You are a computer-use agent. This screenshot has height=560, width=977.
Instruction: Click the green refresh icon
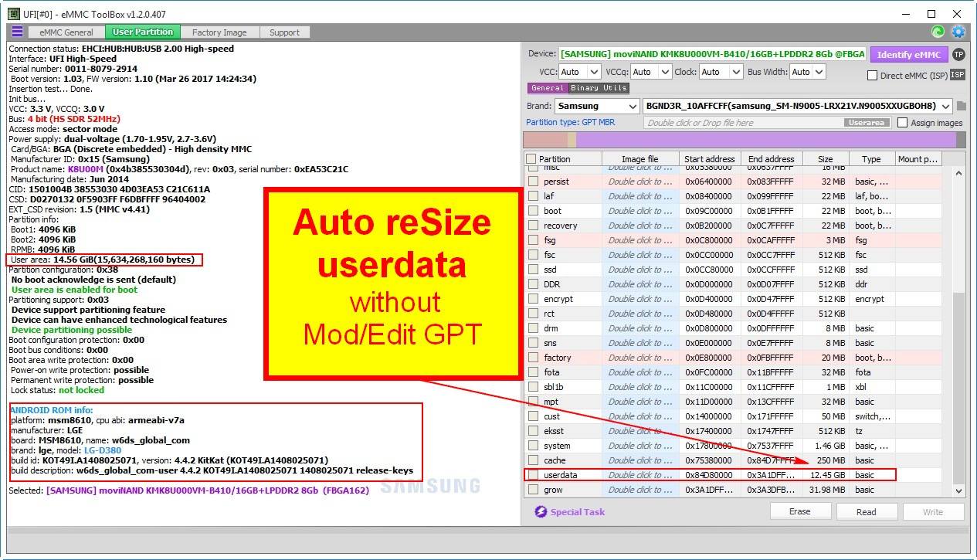pyautogui.click(x=938, y=32)
